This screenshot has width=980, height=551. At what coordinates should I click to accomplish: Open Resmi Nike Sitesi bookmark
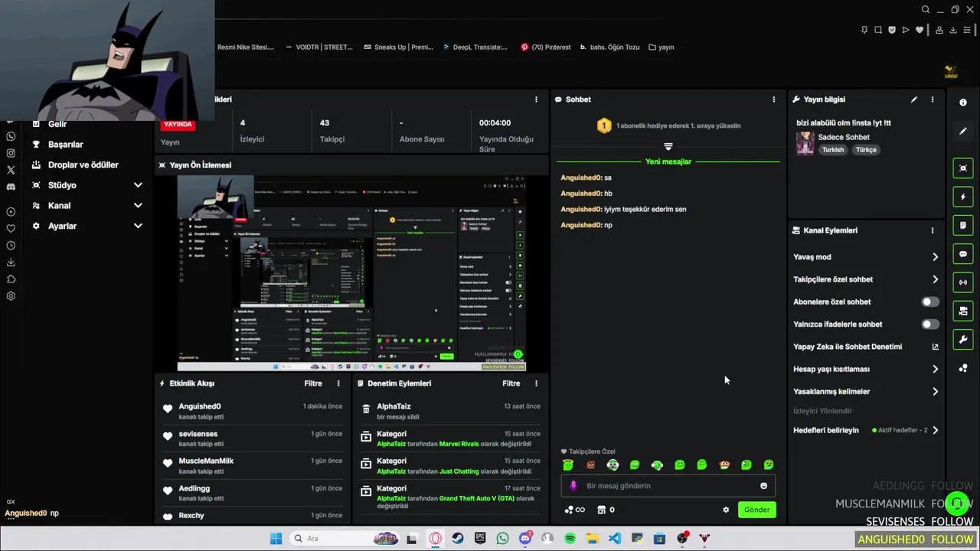[x=245, y=47]
